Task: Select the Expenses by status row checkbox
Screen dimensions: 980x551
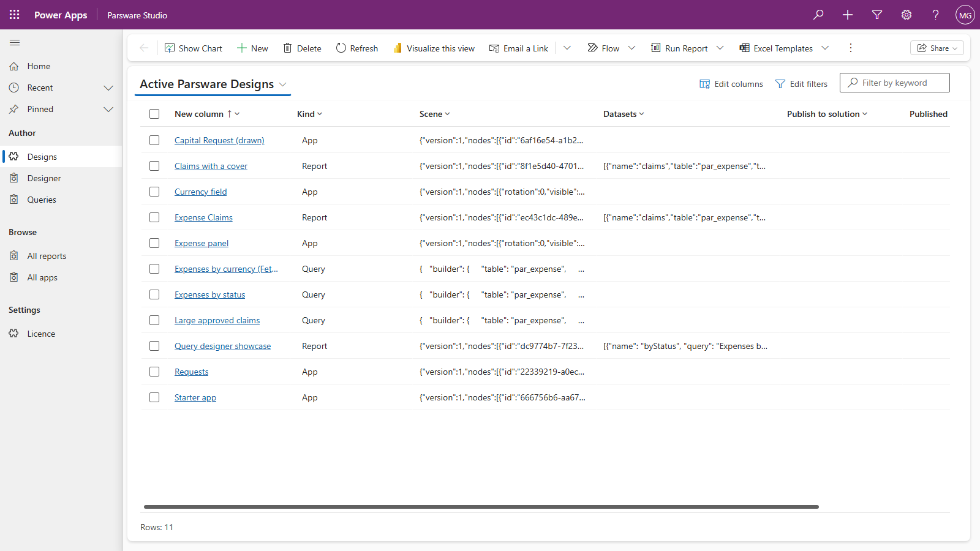Action: [x=154, y=294]
